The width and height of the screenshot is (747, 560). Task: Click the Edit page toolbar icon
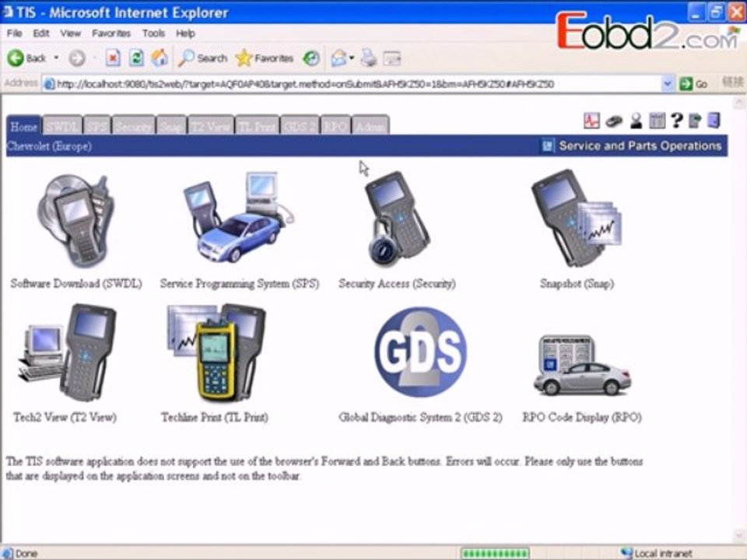[x=392, y=58]
